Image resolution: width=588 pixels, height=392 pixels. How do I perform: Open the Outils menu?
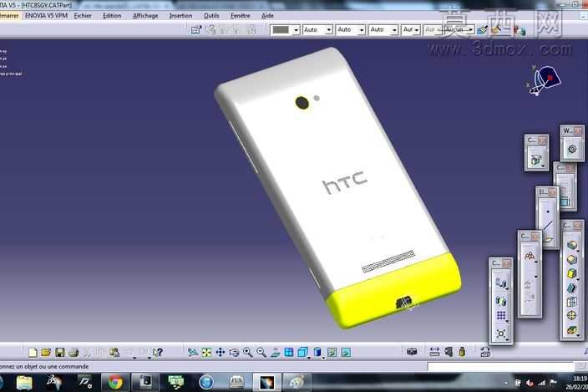pyautogui.click(x=211, y=16)
